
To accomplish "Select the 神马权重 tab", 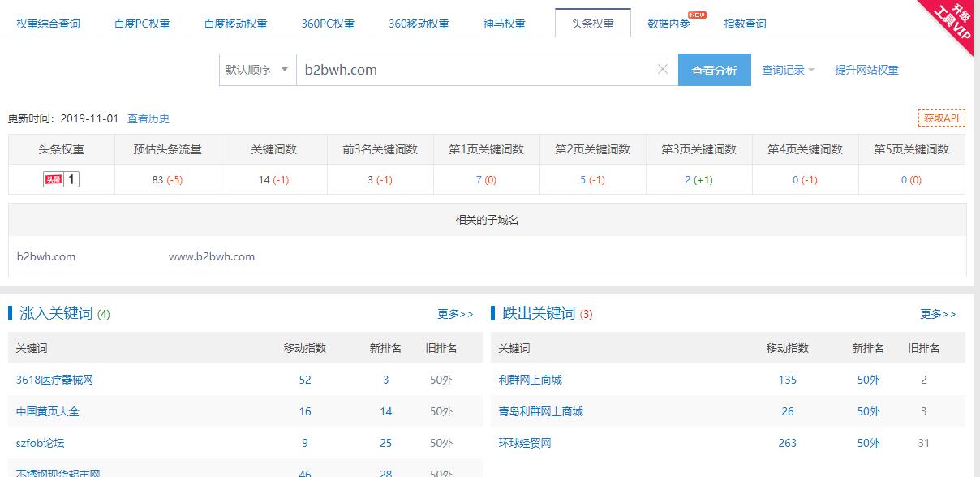I will tap(504, 24).
